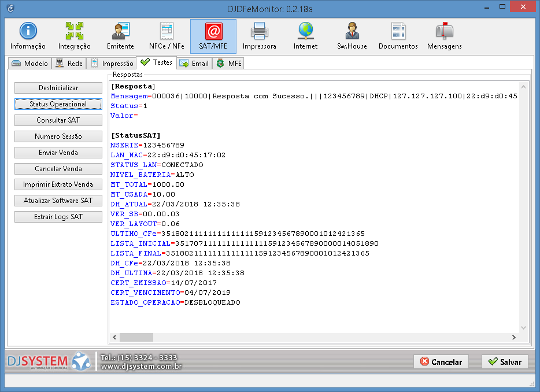The height and width of the screenshot is (392, 540).
Task: Click the vertical scrollbar up arrow
Action: pos(523,87)
